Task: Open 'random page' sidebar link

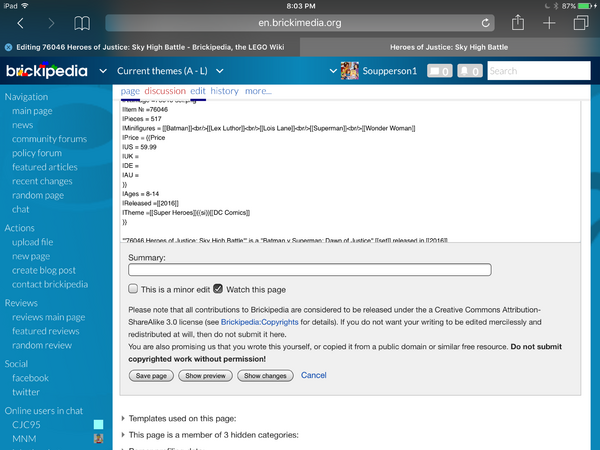Action: (38, 195)
